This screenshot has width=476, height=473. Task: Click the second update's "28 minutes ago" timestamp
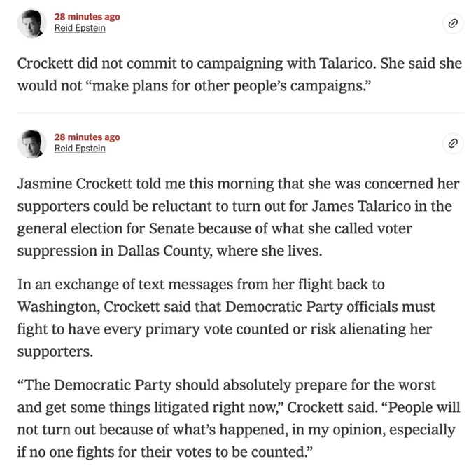point(87,137)
